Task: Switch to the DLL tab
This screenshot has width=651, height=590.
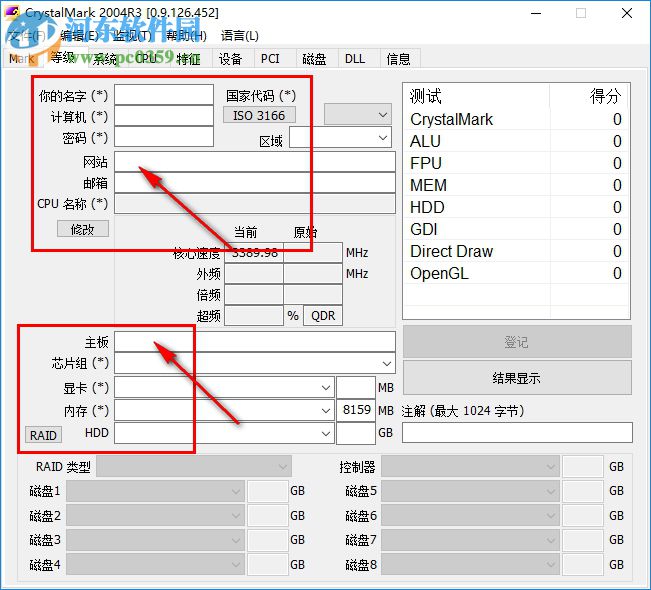Action: tap(355, 59)
